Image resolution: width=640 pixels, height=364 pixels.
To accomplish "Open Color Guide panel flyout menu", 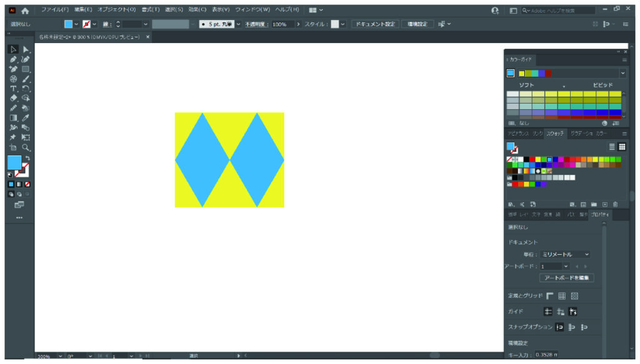I will 624,60.
